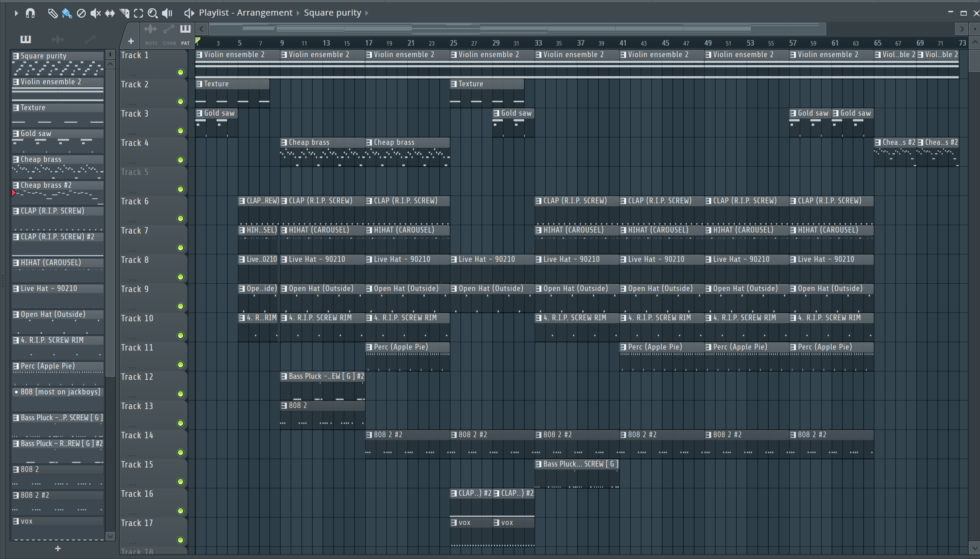Toggle Track 8 mute light
The image size is (980, 559).
coord(180,277)
